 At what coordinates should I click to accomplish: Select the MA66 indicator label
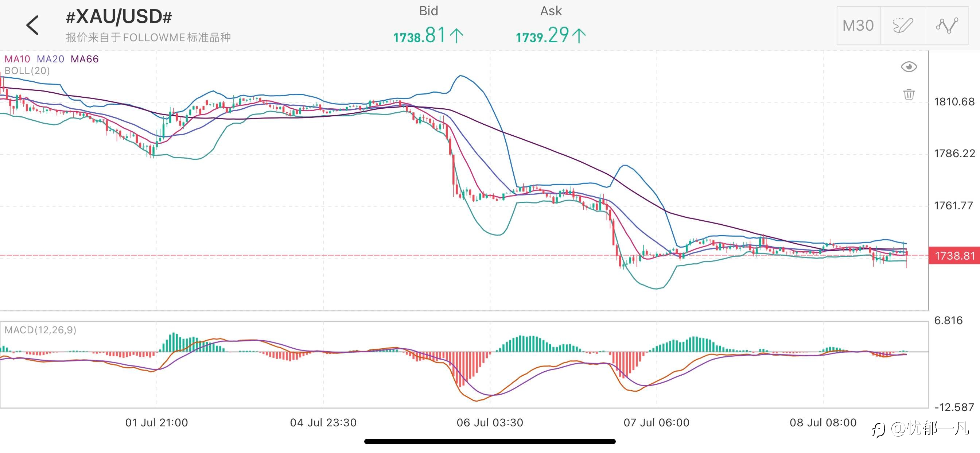tap(85, 59)
